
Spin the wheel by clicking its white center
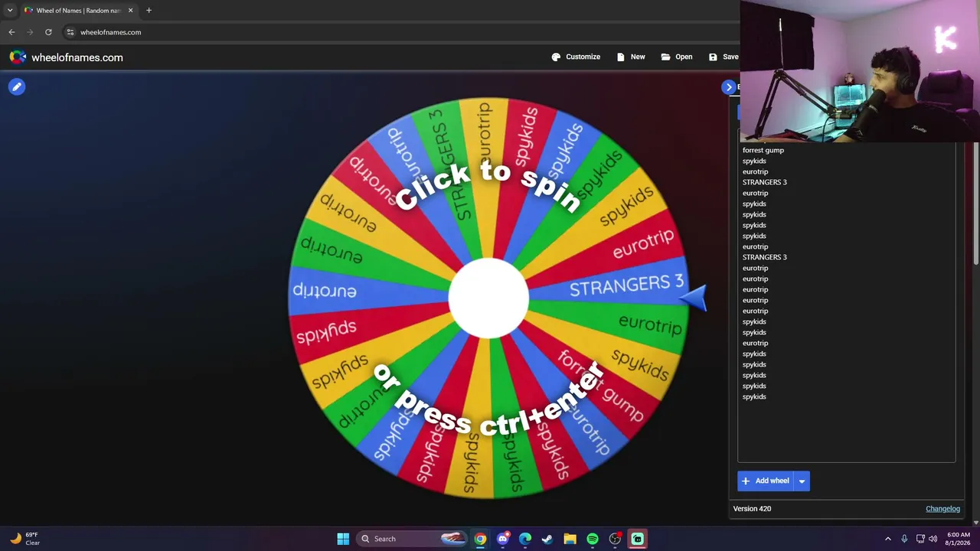coord(488,298)
